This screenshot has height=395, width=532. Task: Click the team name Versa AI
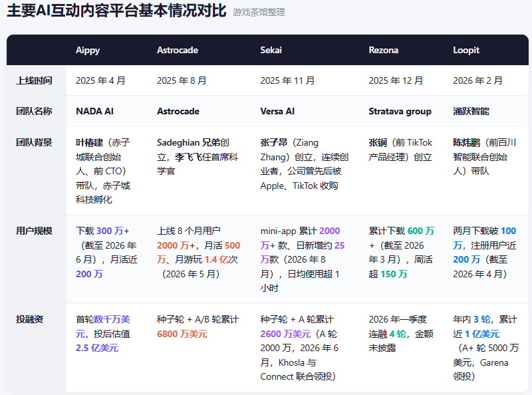(277, 111)
